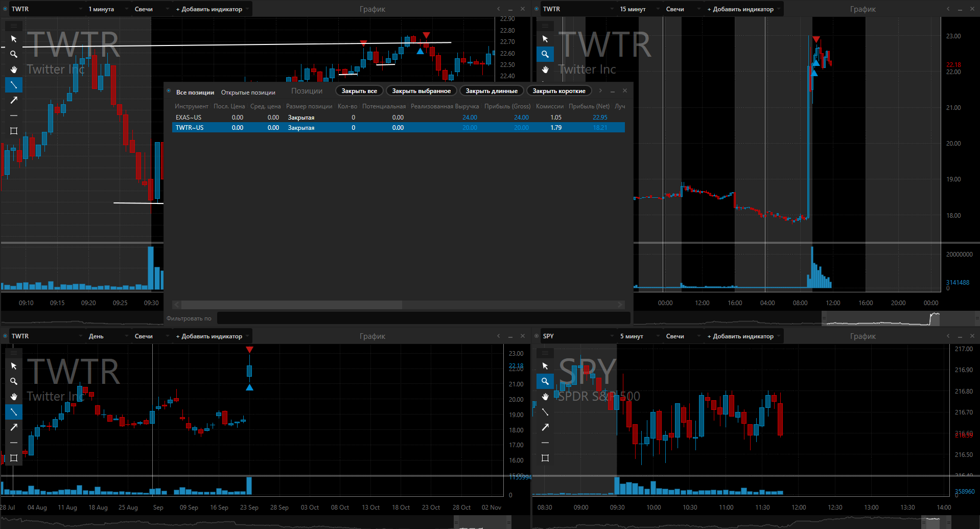Show more buttons via right chevron in Позиции
Screen dimensions: 980x529
point(600,91)
